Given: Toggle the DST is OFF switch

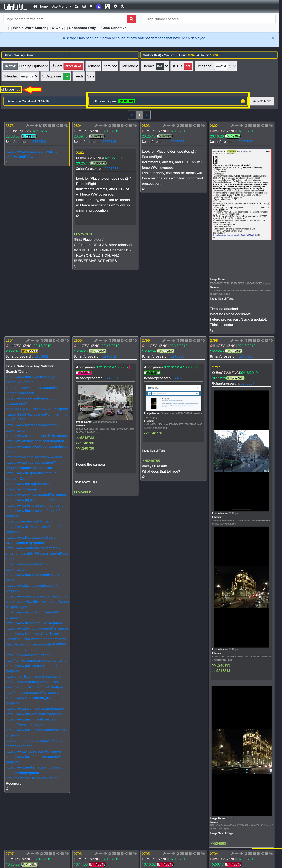Looking at the screenshot, I should click(x=188, y=66).
